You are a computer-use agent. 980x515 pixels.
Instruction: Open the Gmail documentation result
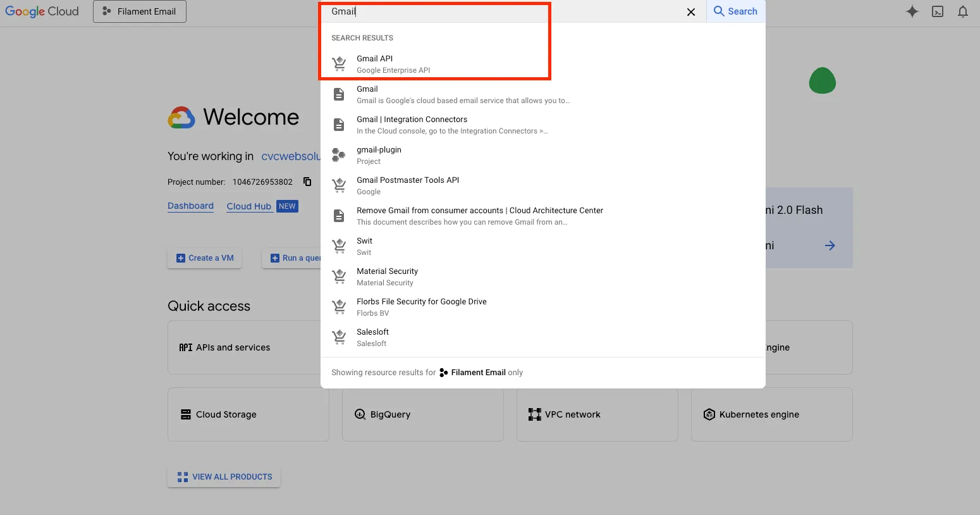coord(543,94)
